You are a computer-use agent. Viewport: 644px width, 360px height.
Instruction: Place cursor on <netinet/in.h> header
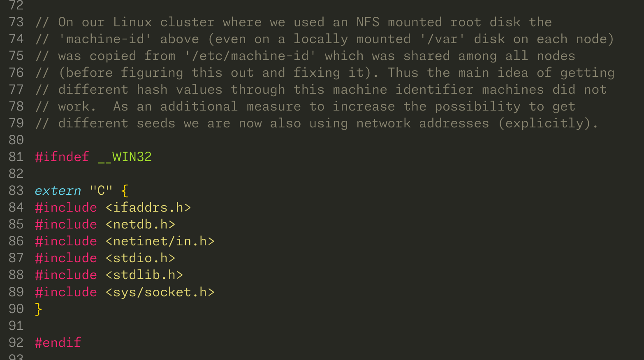point(160,241)
